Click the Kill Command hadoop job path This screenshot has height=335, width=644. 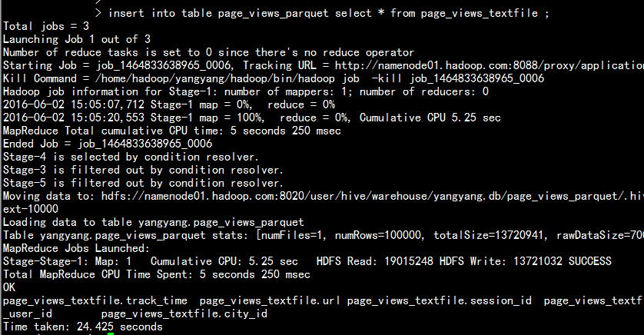click(227, 78)
